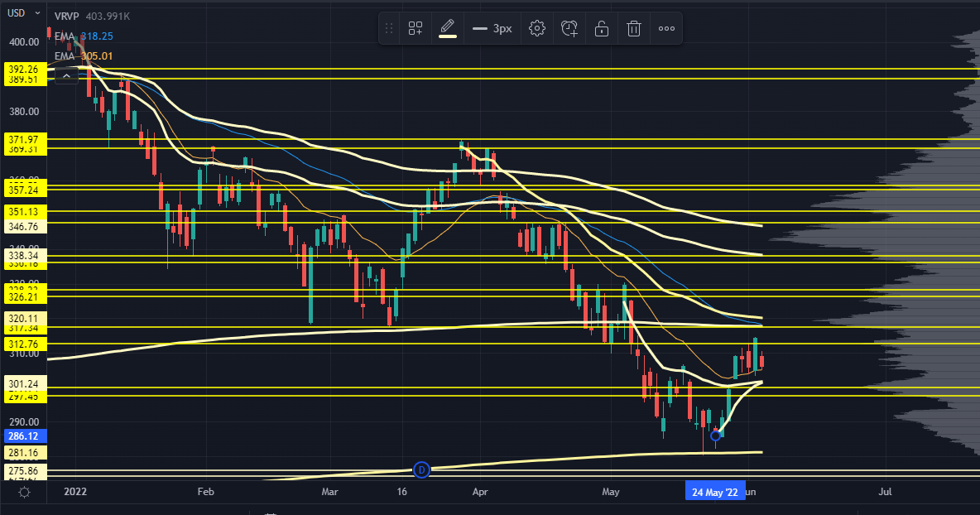Select EMA 305.01 indicator legend

click(84, 56)
